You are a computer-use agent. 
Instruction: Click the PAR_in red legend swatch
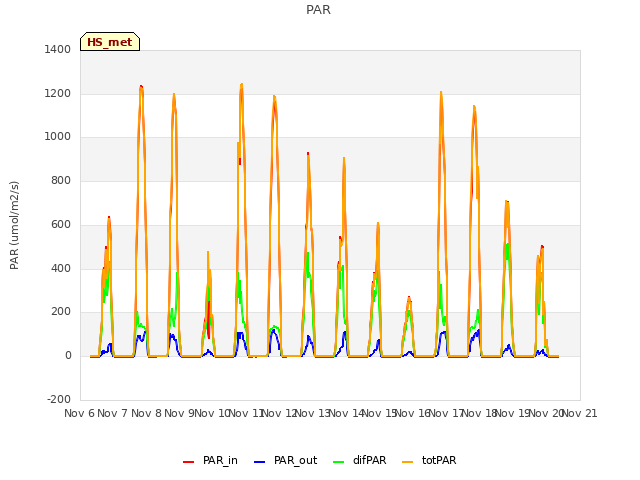(188, 462)
